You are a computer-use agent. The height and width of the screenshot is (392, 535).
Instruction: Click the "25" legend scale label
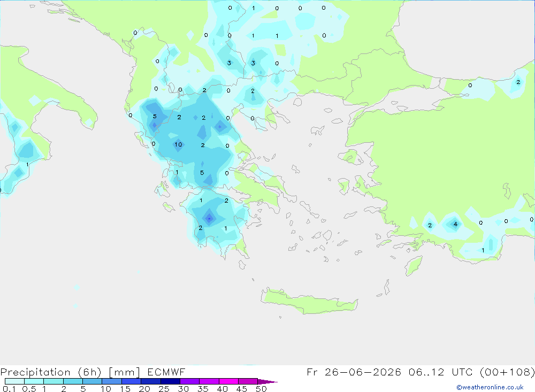tap(164, 389)
